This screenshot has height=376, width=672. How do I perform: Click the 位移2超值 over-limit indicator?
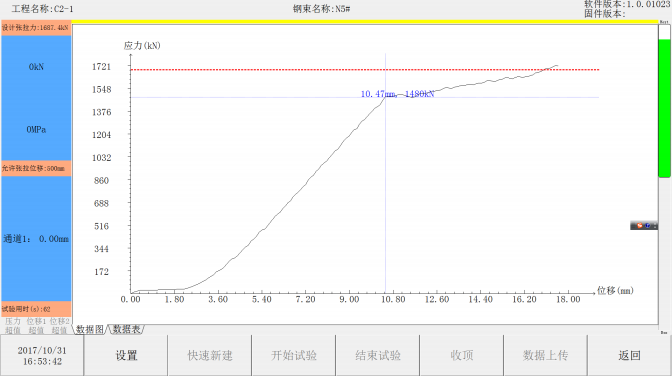coord(59,326)
